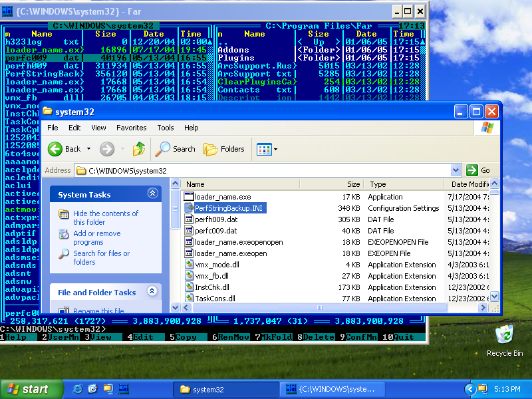
Task: Click the perfc009.dat icon in Explorer
Action: [189, 231]
